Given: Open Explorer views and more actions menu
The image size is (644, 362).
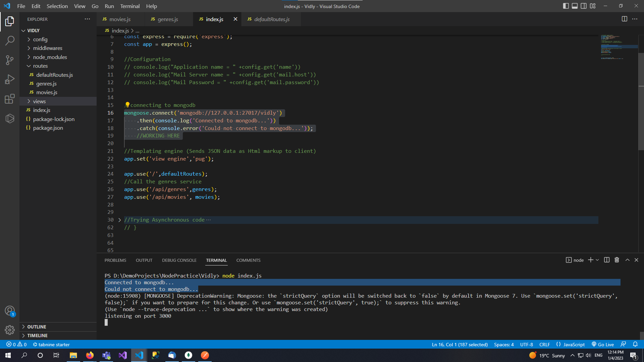Looking at the screenshot, I should coord(87,19).
